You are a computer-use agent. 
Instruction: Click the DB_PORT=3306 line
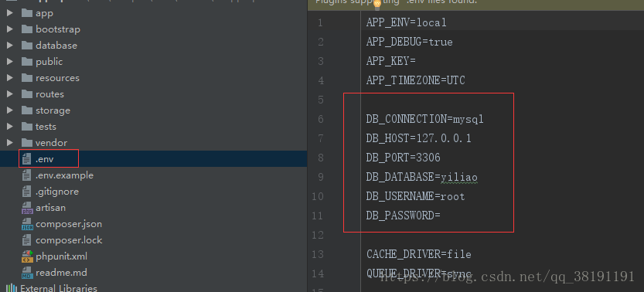click(x=404, y=158)
